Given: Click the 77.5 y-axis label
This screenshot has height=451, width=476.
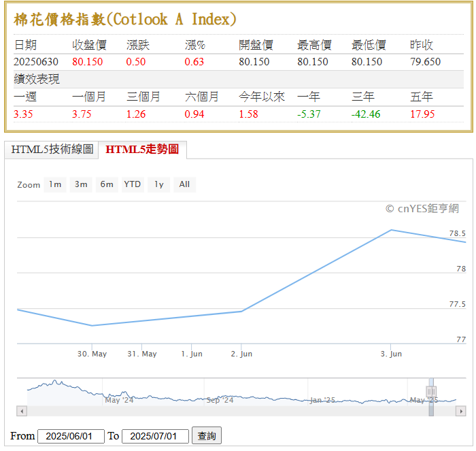Looking at the screenshot, I should (x=457, y=304).
